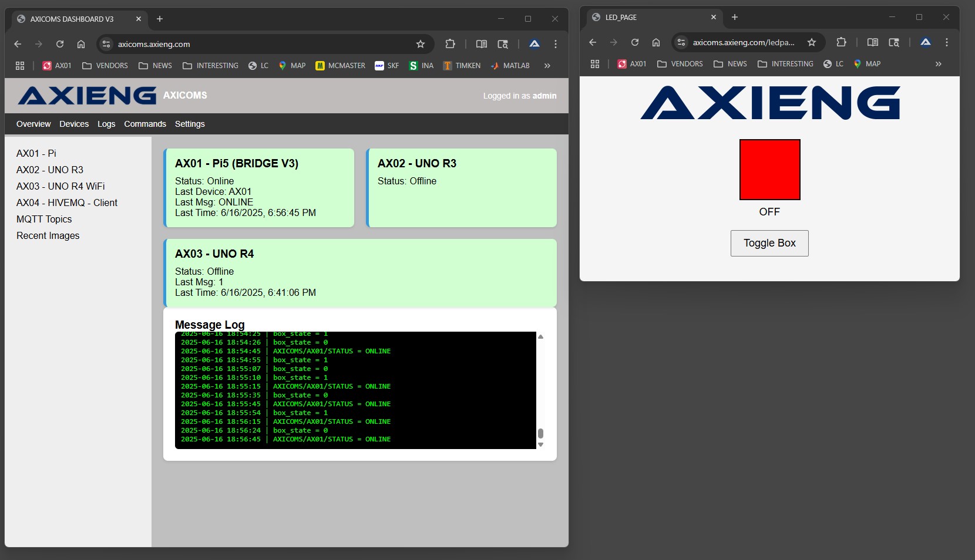The height and width of the screenshot is (560, 975).
Task: Open the MCMASTER bookmark
Action: (340, 66)
